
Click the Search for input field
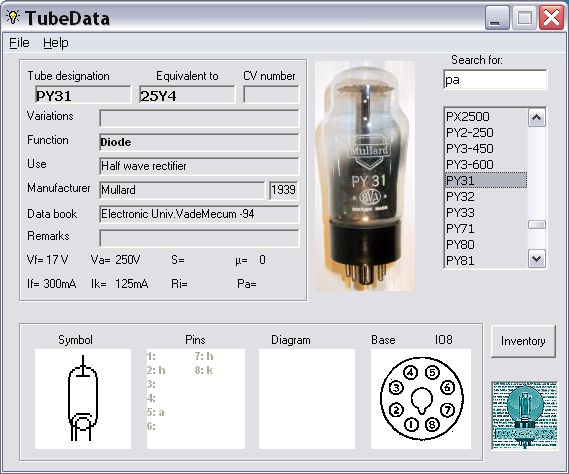(495, 80)
